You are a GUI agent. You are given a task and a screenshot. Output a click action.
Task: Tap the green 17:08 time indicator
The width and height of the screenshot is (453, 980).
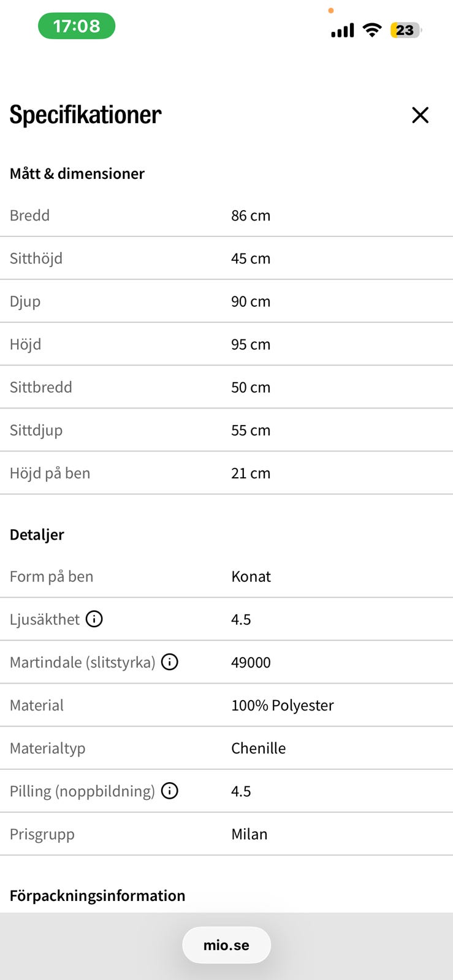tap(77, 26)
